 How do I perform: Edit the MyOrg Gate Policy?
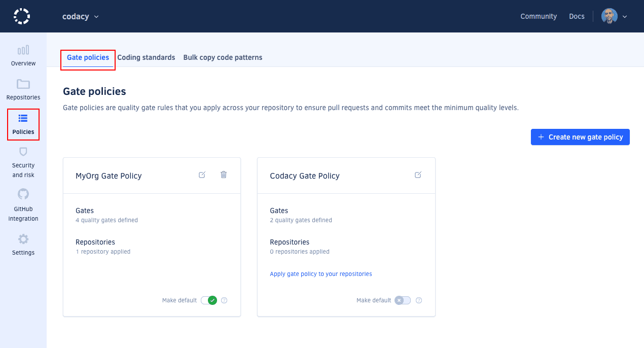tap(202, 175)
